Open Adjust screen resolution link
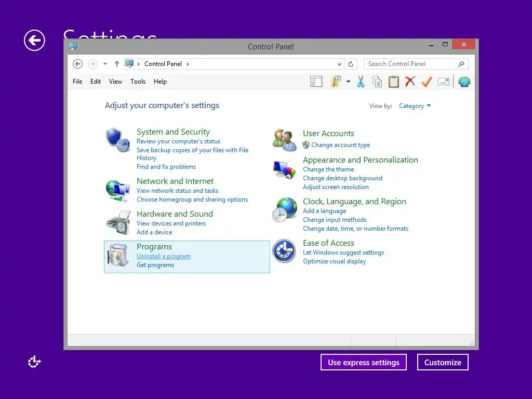The image size is (532, 399). [336, 187]
